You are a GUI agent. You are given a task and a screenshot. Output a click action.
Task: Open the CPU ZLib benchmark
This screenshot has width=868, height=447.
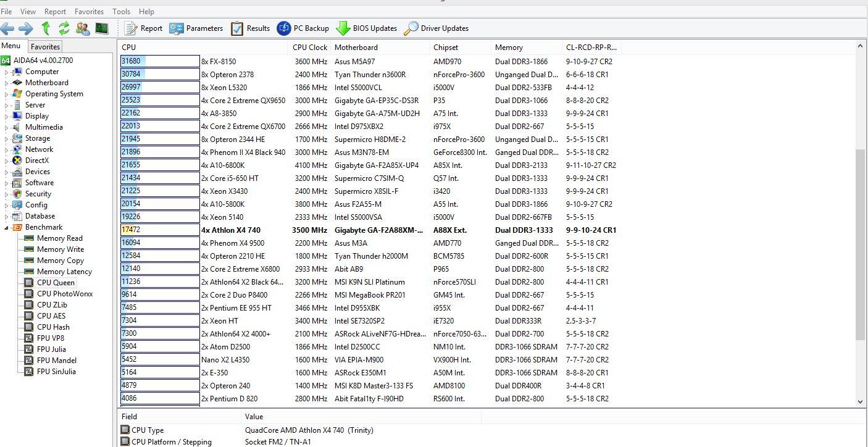click(46, 305)
